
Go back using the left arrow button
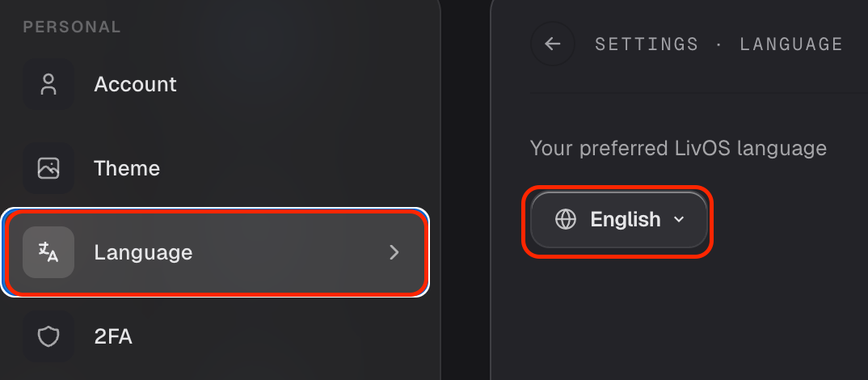(553, 44)
